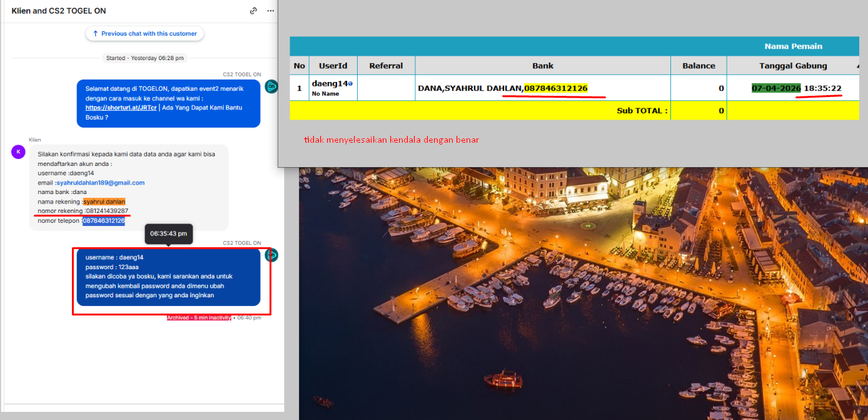Click the time 18:35:22 in table

(x=823, y=88)
